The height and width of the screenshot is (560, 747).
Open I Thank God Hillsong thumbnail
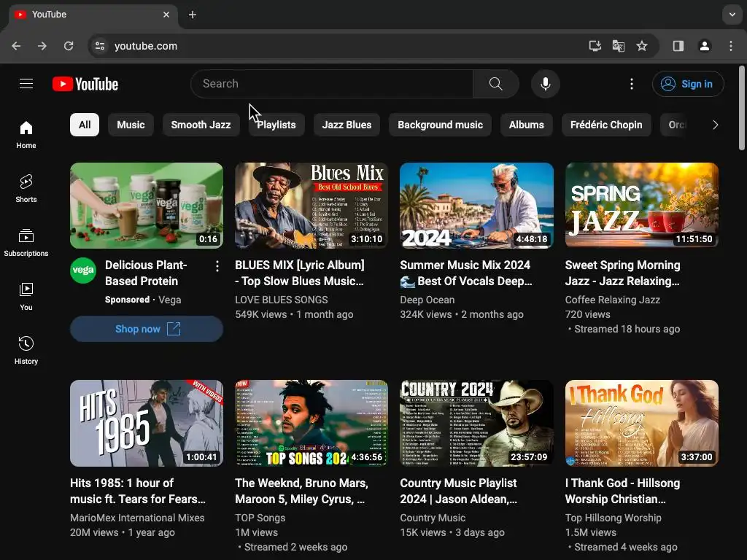tap(642, 424)
